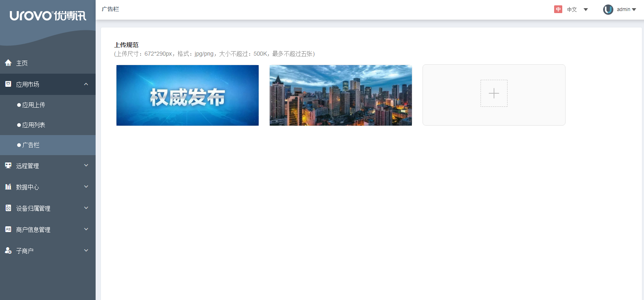
Task: Click the 数据中心 data center chart icon
Action: [8, 187]
